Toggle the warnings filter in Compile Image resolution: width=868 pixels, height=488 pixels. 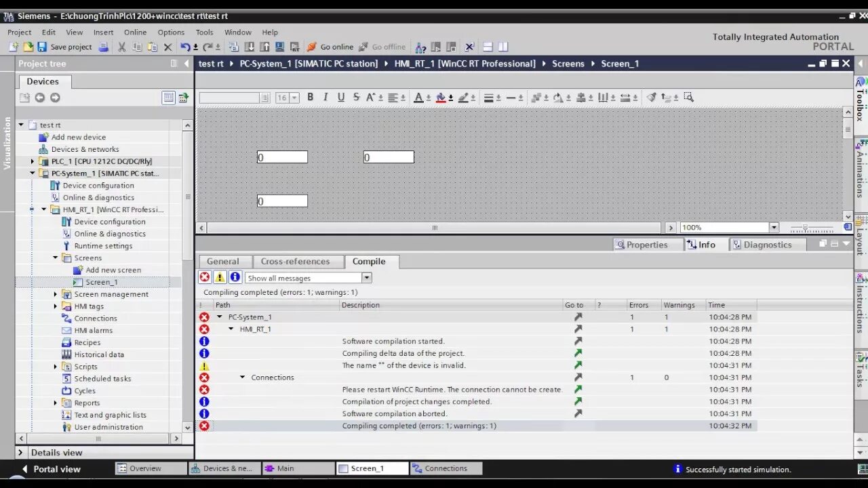(220, 277)
